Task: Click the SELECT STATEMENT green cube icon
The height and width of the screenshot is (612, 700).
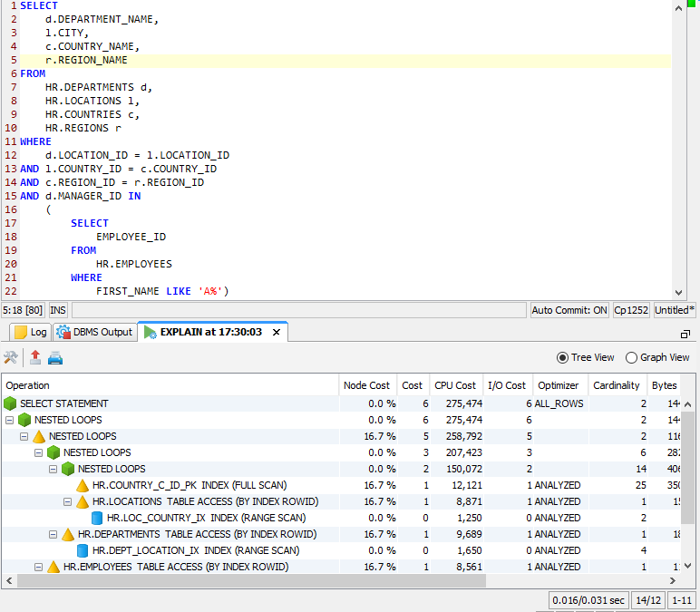Action: [x=10, y=403]
